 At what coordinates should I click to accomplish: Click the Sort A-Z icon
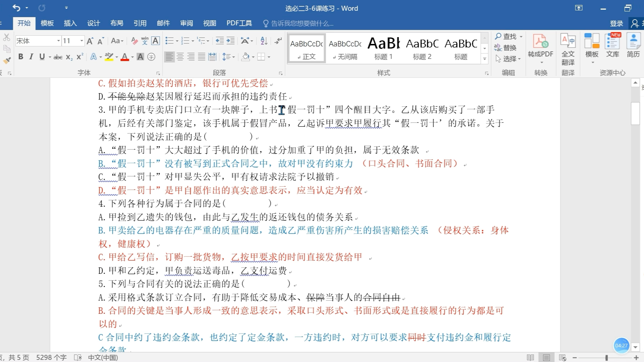(264, 41)
